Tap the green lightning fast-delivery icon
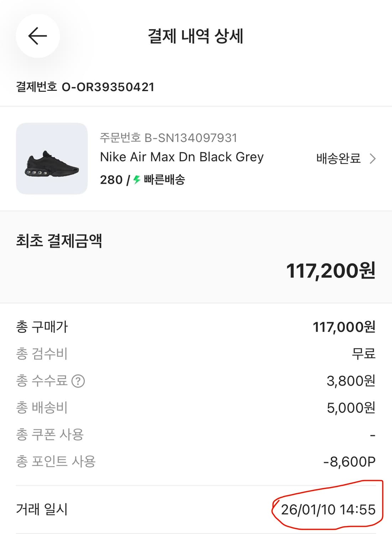This screenshot has height=534, width=392. tap(137, 180)
